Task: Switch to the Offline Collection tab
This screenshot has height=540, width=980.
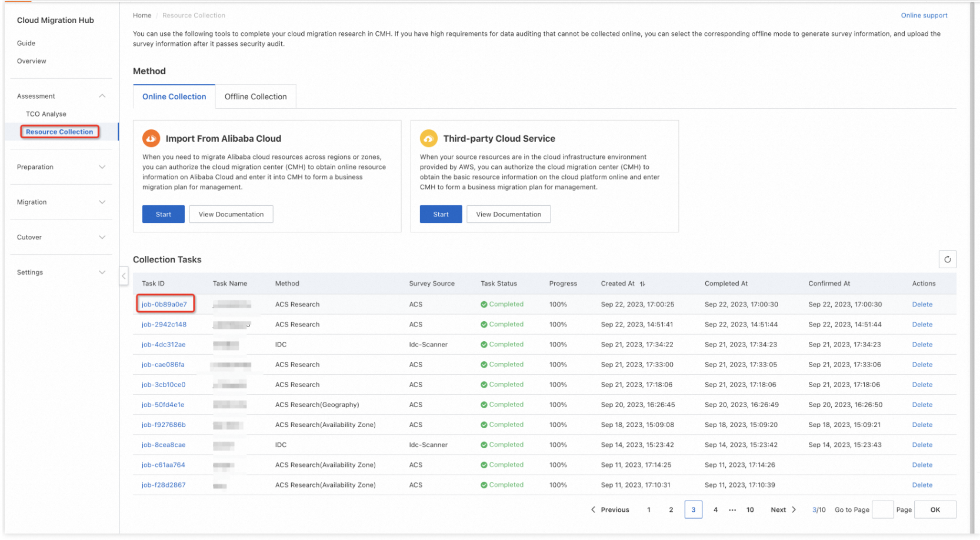Action: tap(255, 96)
